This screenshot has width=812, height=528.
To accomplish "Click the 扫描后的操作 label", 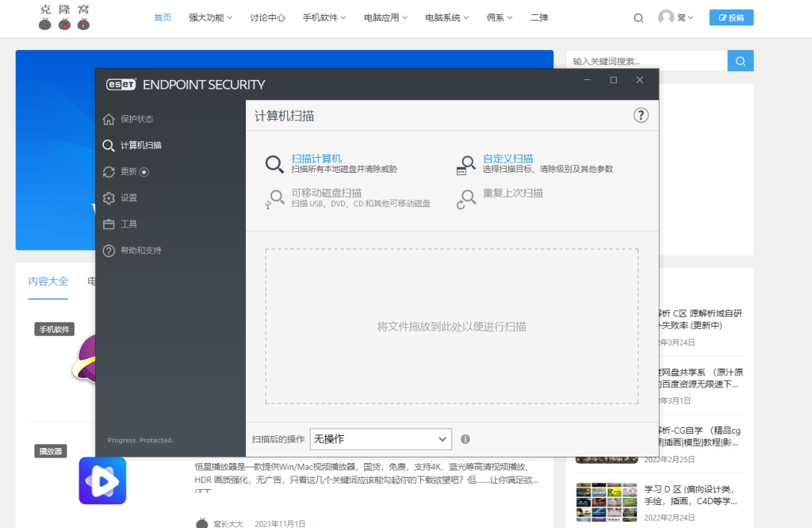I will (x=278, y=439).
